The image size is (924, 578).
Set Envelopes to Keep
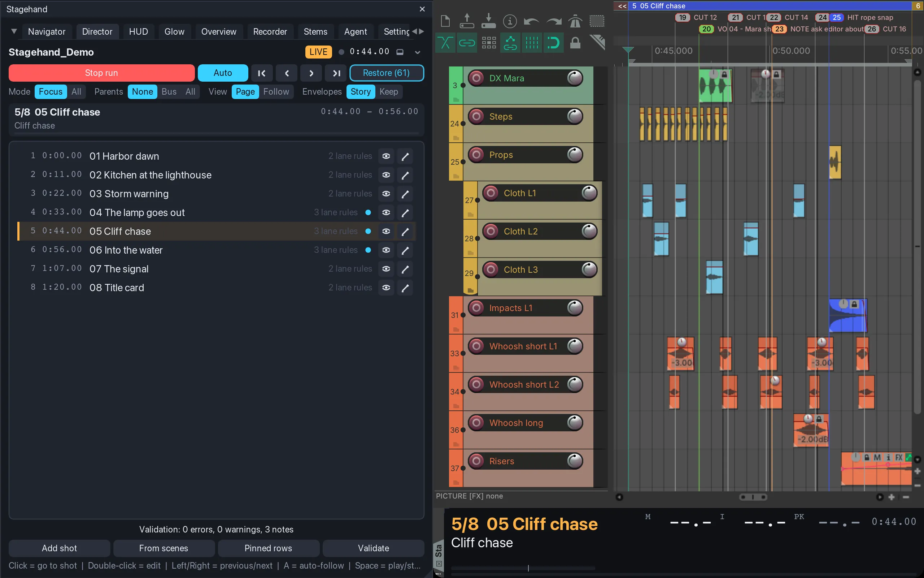[x=389, y=92]
